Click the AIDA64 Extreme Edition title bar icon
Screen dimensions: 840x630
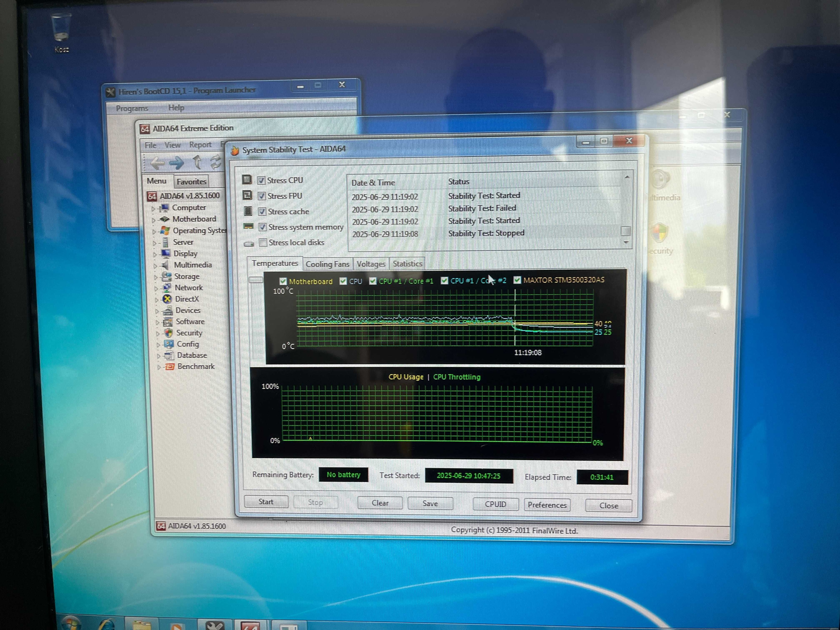pyautogui.click(x=145, y=129)
